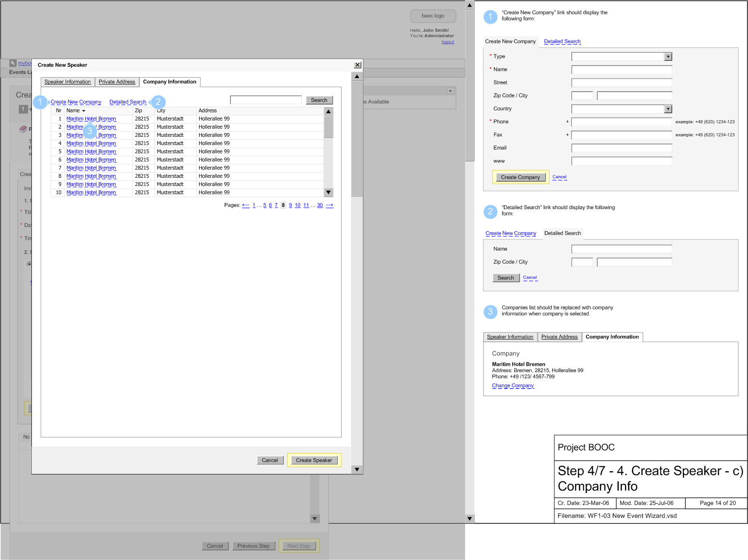This screenshot has width=748, height=560.
Task: Click Cancel in the background wizard footer
Action: pyautogui.click(x=215, y=546)
